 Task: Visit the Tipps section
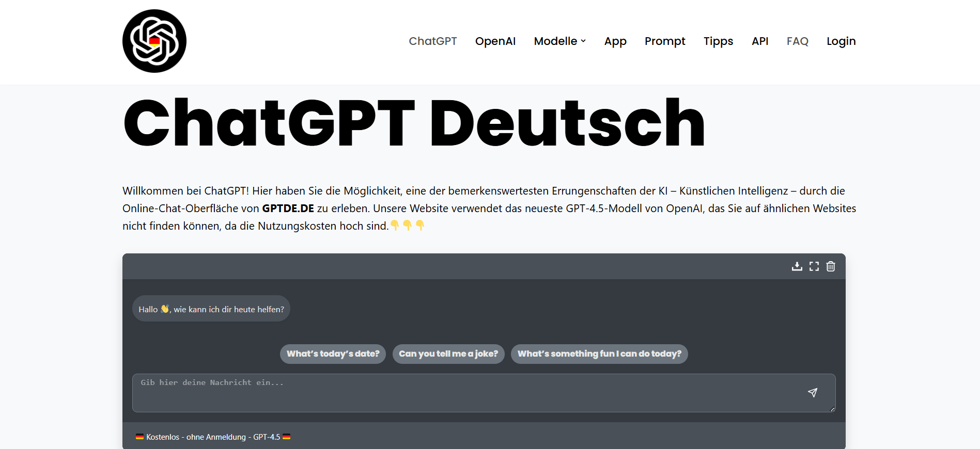[718, 41]
